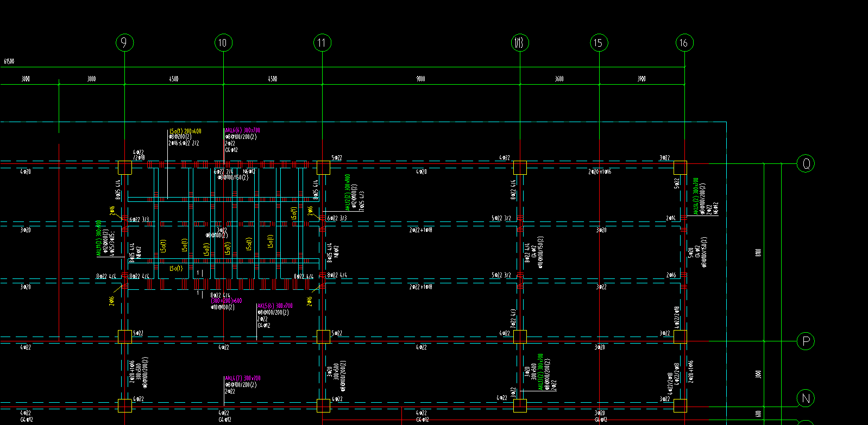868x425 pixels.
Task: Select grid axis bubble 15
Action: click(x=599, y=42)
